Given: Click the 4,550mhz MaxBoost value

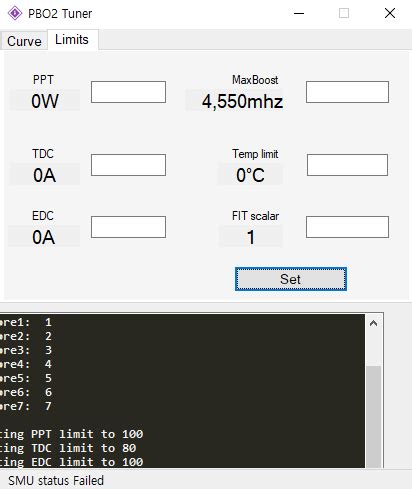Looking at the screenshot, I should coord(242,101).
